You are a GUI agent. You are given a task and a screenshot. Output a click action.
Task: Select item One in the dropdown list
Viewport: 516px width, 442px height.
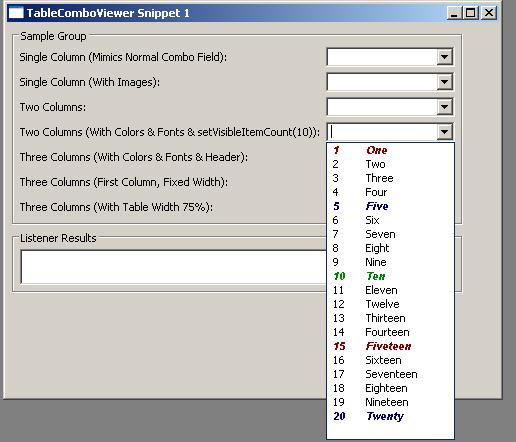pos(390,150)
